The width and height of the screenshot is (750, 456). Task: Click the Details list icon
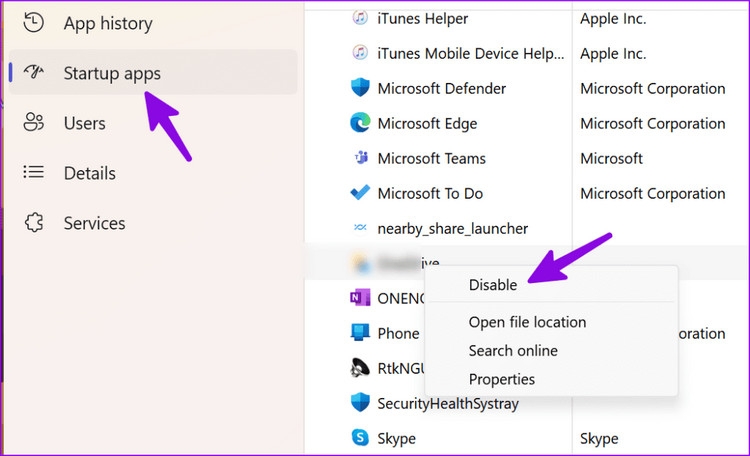click(x=33, y=172)
